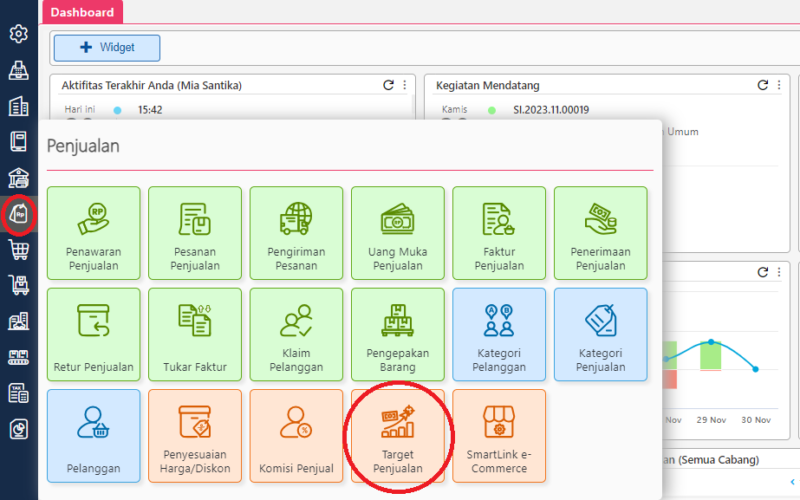This screenshot has width=800, height=500.
Task: Open Kategori Pelanggan tile
Action: point(499,335)
